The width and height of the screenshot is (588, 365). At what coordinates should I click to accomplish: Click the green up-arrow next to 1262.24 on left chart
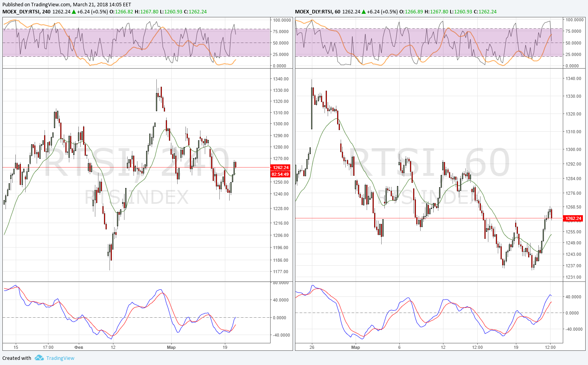pos(74,11)
